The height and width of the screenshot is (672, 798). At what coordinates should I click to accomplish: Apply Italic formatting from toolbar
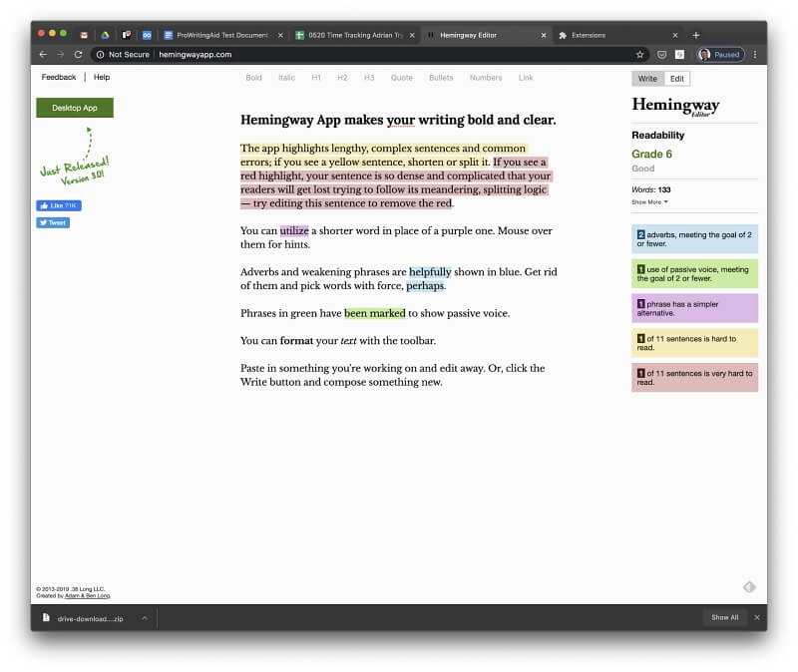pyautogui.click(x=286, y=78)
